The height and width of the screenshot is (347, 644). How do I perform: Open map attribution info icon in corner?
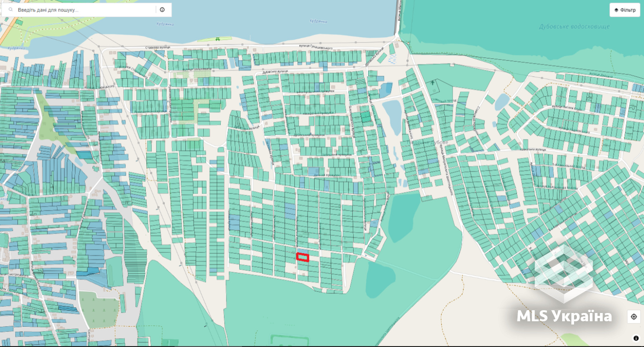(x=636, y=338)
